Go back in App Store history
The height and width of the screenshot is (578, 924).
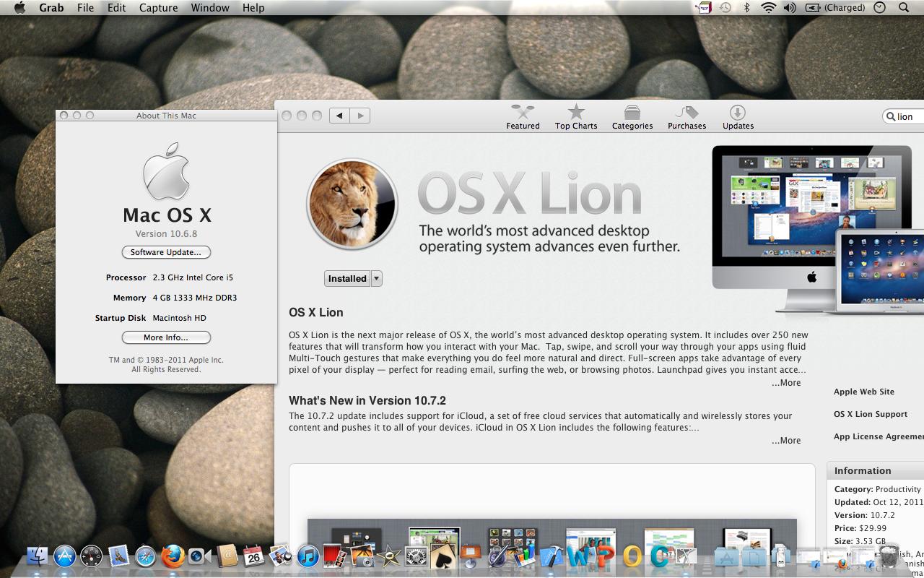[339, 116]
